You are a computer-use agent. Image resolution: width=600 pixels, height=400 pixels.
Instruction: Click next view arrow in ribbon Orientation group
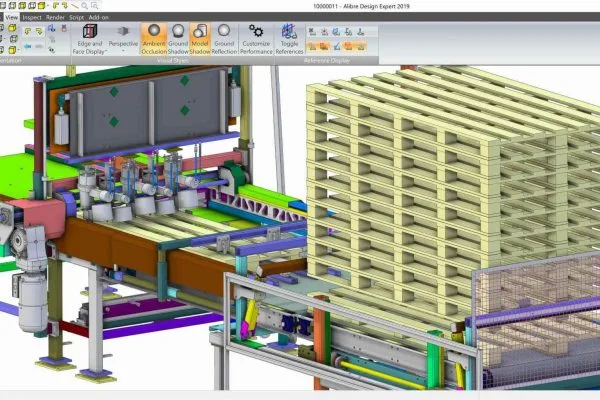click(x=39, y=32)
